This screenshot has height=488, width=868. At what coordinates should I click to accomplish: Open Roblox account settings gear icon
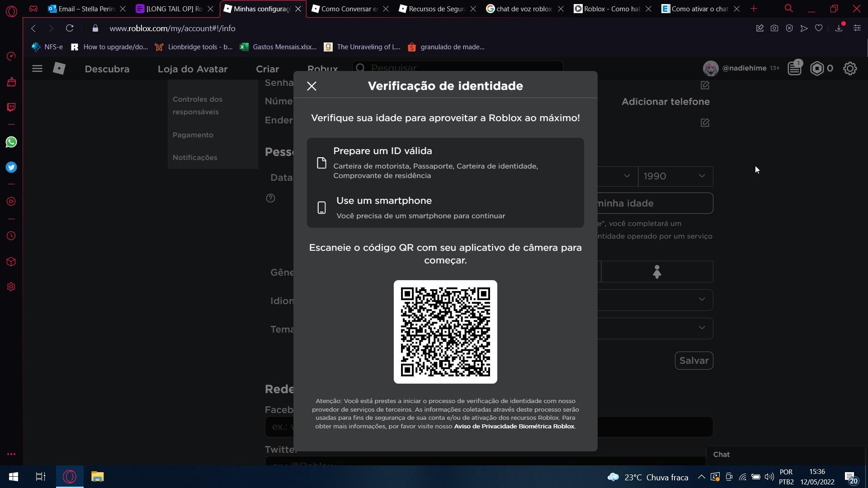click(x=849, y=69)
